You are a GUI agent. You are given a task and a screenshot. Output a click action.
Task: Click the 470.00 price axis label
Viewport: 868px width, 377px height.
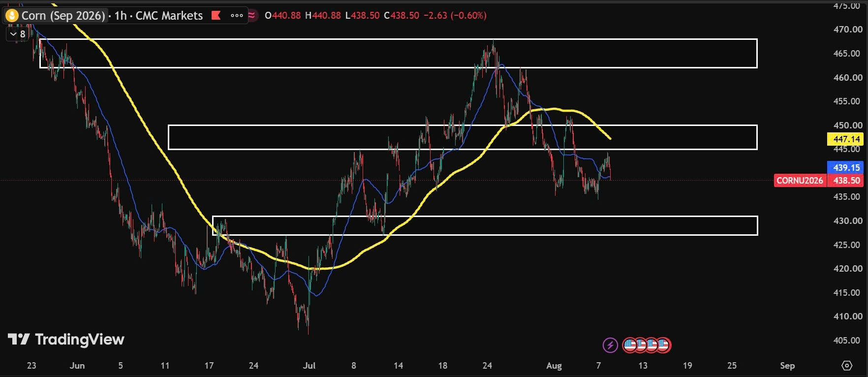pos(848,30)
